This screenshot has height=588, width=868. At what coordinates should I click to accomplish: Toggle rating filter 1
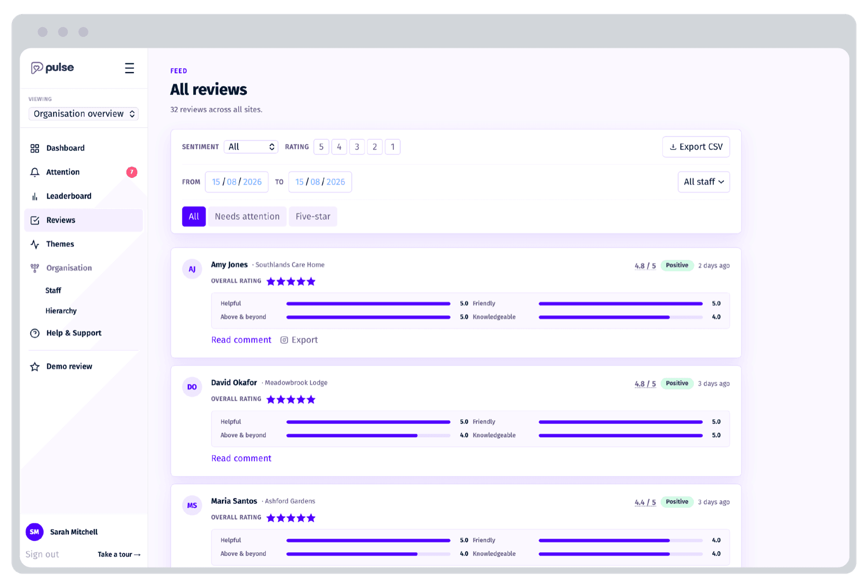click(393, 147)
